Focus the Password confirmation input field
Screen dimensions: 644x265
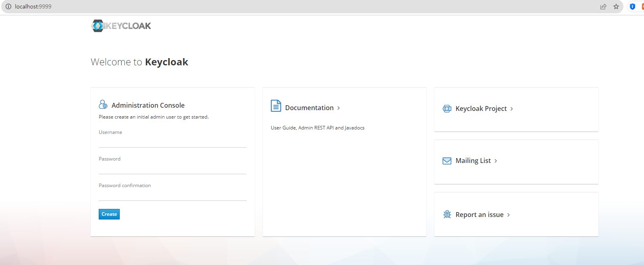(x=172, y=195)
